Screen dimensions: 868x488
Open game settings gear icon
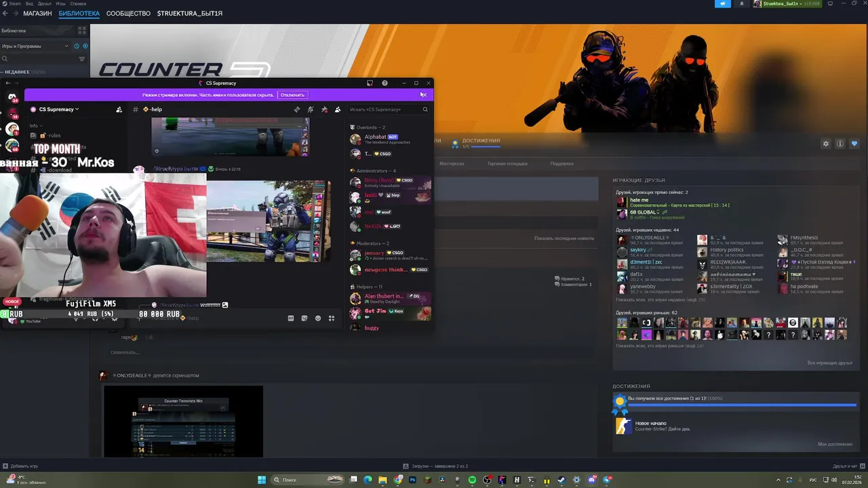(826, 144)
